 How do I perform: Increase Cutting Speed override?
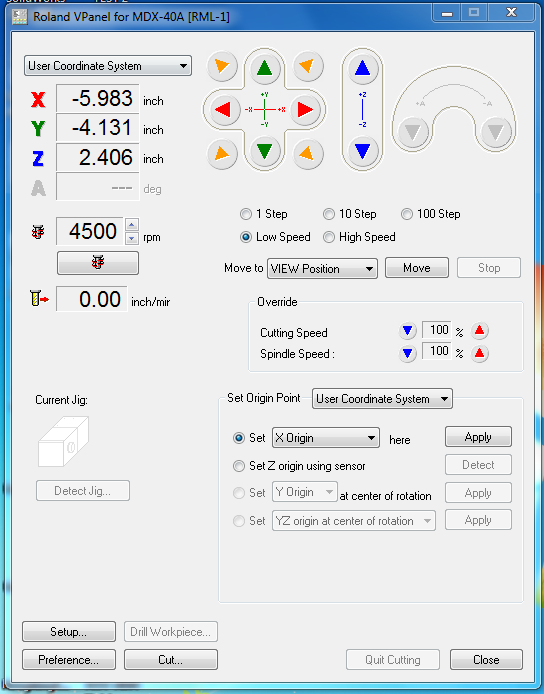coord(479,331)
